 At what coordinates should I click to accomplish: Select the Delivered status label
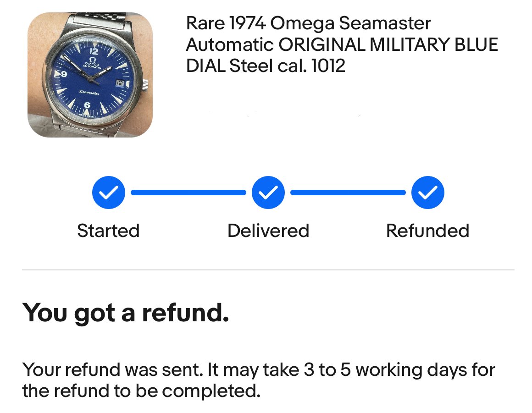click(268, 231)
